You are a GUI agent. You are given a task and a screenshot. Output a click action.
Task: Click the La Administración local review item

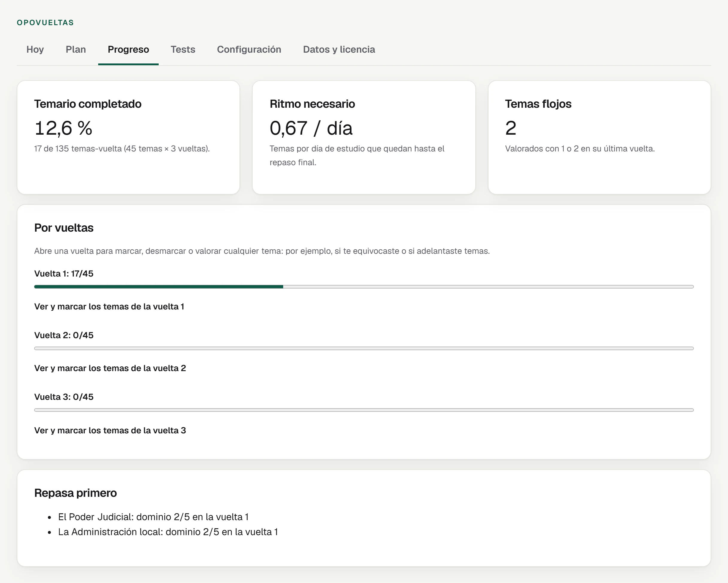(168, 532)
